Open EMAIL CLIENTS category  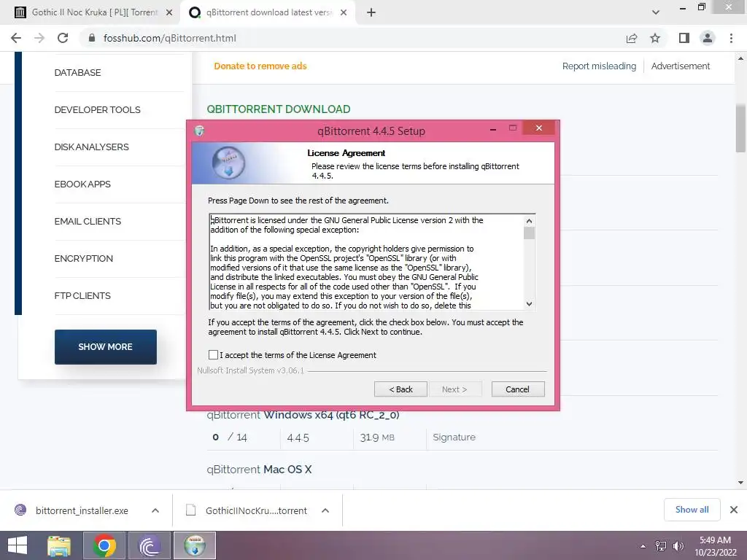pyautogui.click(x=88, y=221)
